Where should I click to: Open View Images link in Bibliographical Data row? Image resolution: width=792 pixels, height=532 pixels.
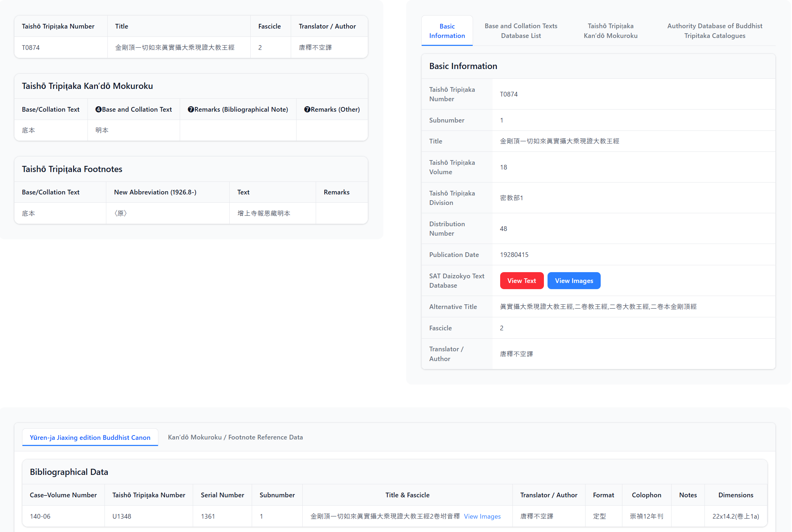point(482,516)
